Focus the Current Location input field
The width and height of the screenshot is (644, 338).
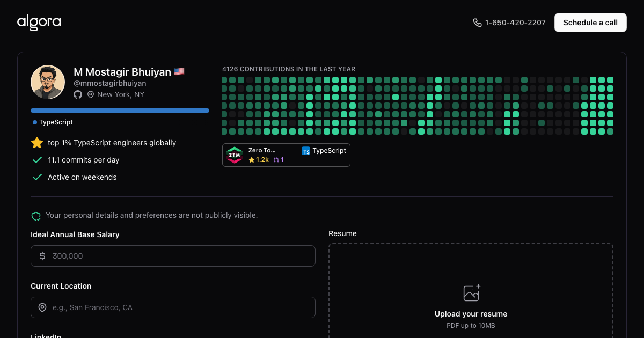tap(173, 307)
